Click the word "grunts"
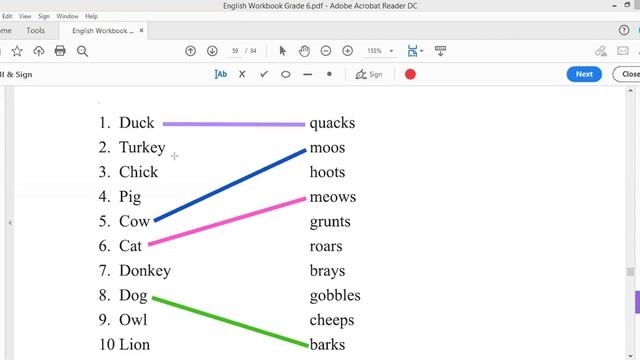This screenshot has height=360, width=640. pos(330,222)
